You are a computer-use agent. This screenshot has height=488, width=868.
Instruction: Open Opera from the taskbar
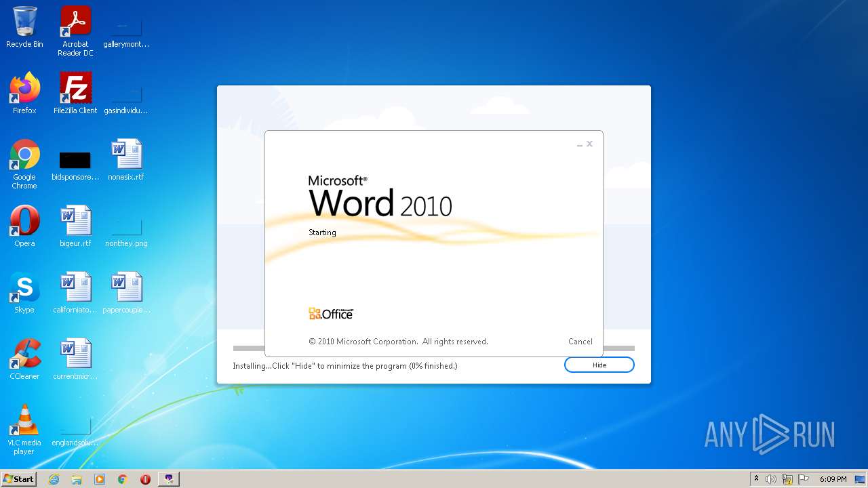tap(145, 479)
